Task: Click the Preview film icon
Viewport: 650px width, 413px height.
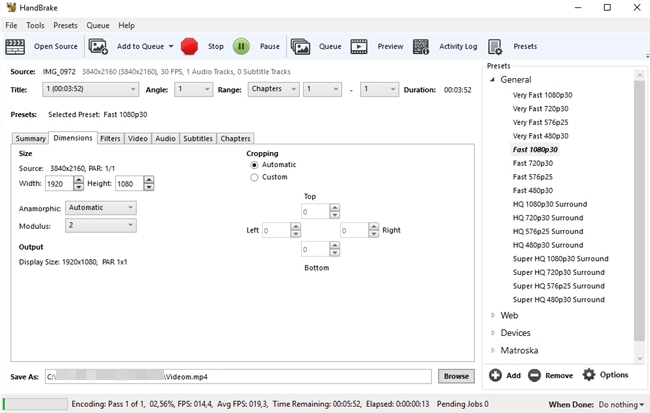Action: point(359,46)
